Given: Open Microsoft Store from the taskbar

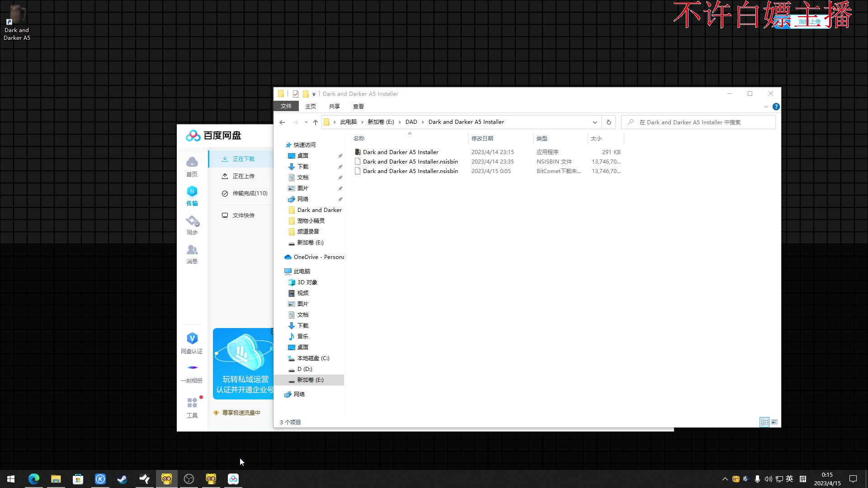Looking at the screenshot, I should click(78, 479).
